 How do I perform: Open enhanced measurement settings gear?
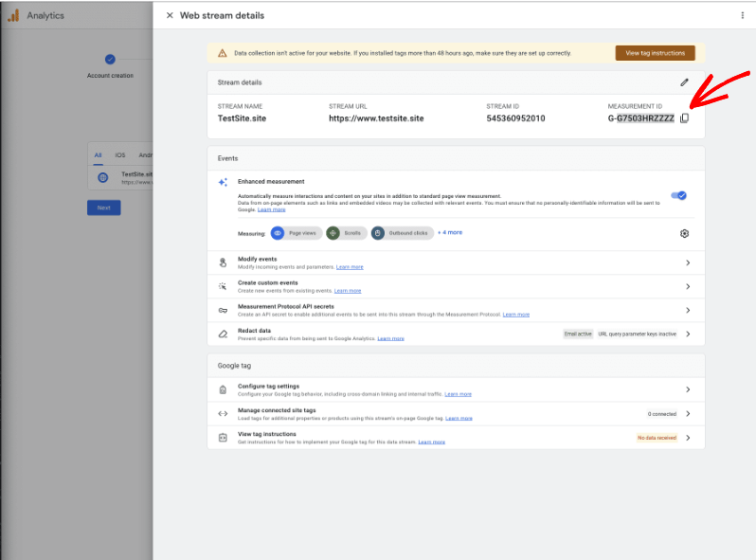684,233
